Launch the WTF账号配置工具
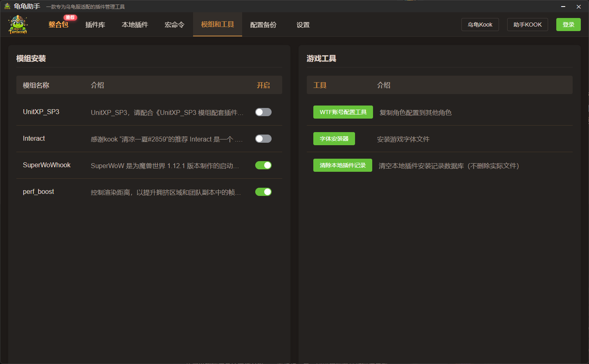The image size is (589, 364). coord(343,112)
